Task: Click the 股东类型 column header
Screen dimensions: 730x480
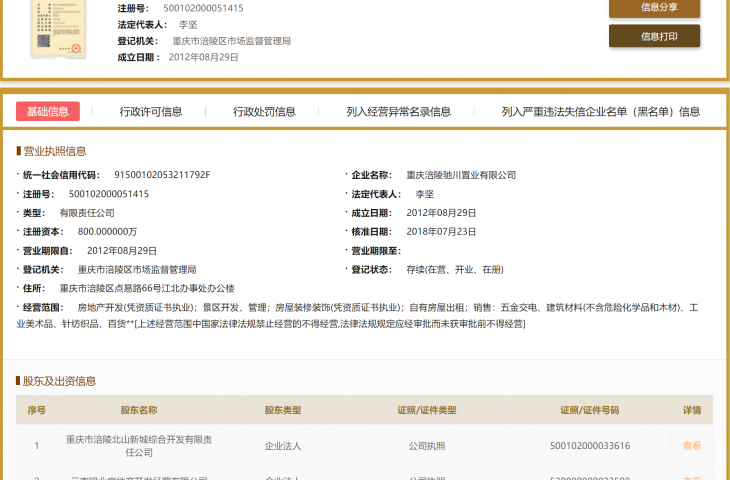Action: pos(283,410)
